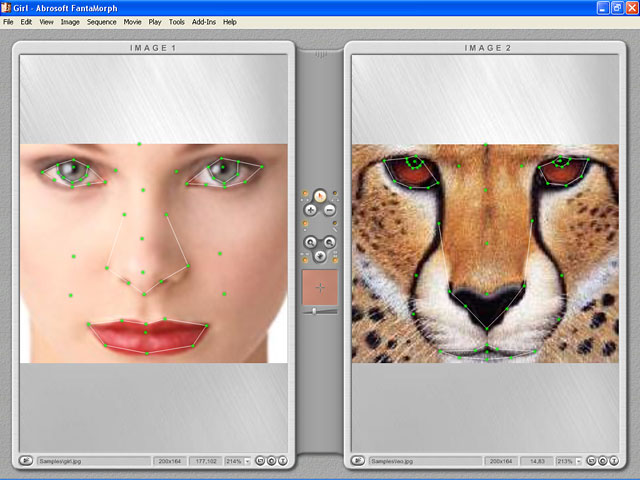Open the Sequence menu
The image size is (640, 480).
click(x=101, y=21)
